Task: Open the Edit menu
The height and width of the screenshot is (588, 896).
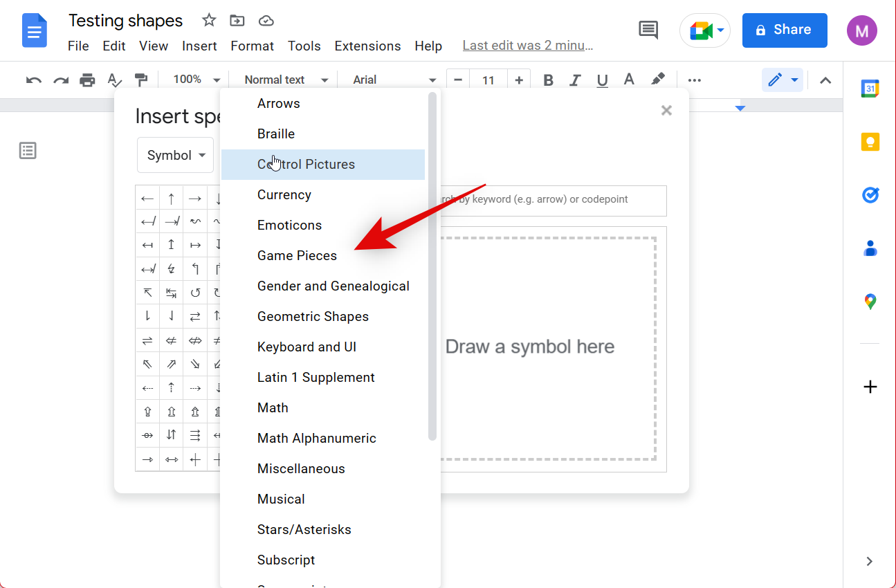Action: coord(114,46)
